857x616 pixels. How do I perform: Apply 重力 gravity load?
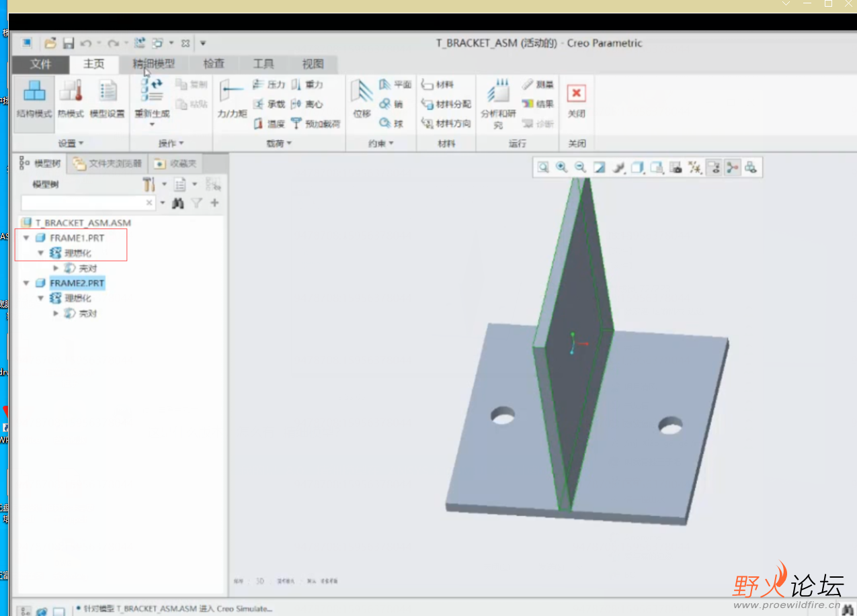click(307, 85)
